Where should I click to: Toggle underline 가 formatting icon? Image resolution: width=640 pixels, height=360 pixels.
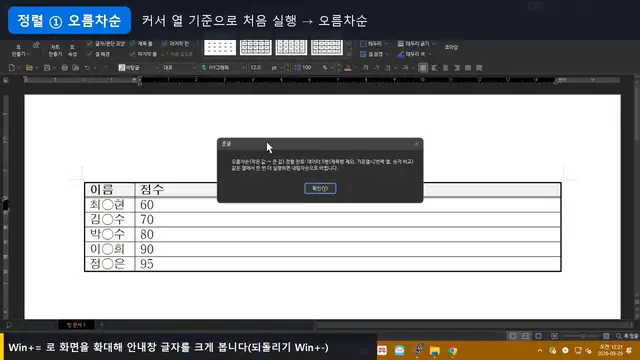click(388, 68)
